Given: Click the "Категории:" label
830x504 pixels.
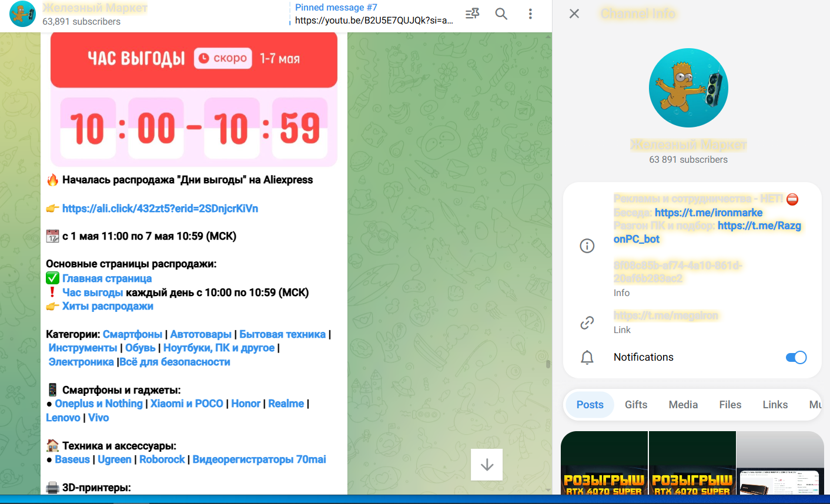Looking at the screenshot, I should click(73, 334).
